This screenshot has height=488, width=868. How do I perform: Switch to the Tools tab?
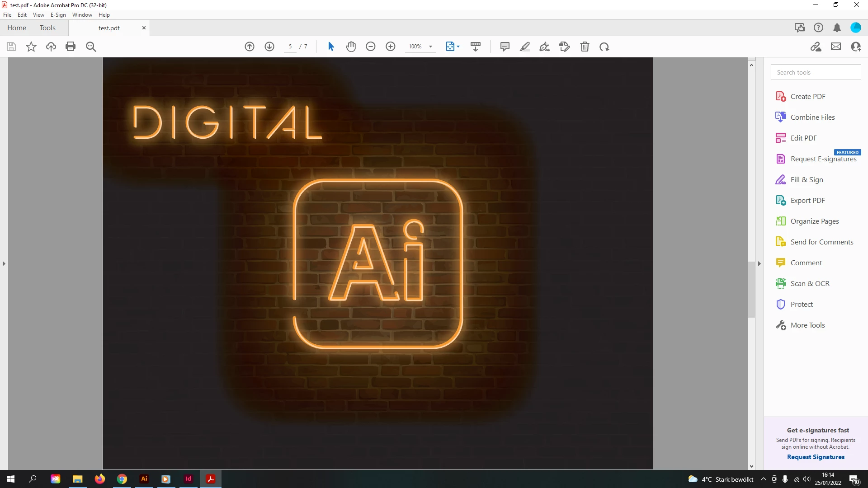pyautogui.click(x=47, y=28)
